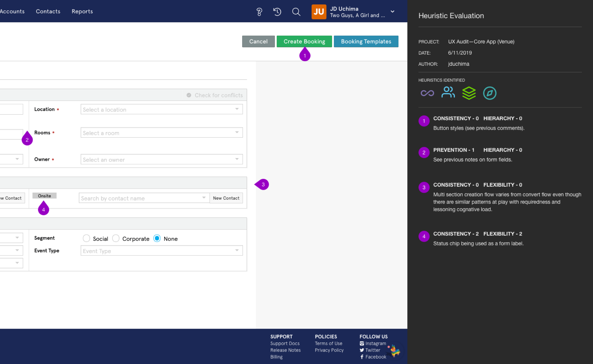Click the JU user avatar

319,12
